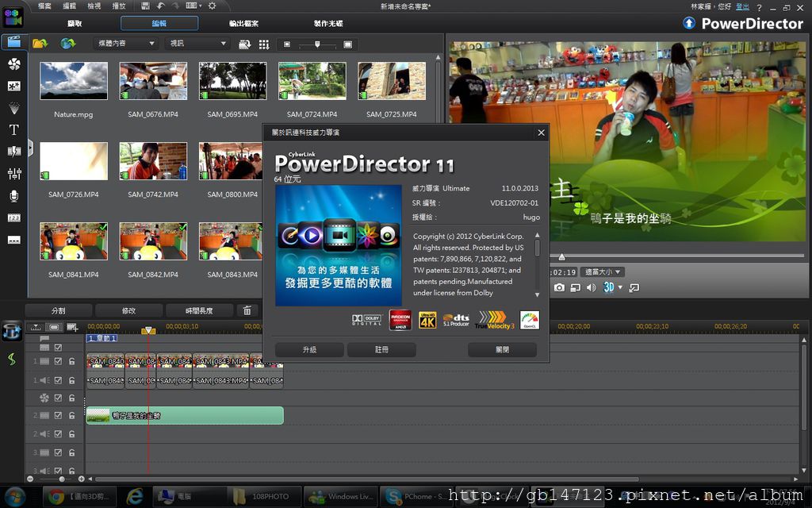Viewport: 812px width, 508px height.
Task: Expand the 3D mode dropdown arrow
Action: click(620, 287)
